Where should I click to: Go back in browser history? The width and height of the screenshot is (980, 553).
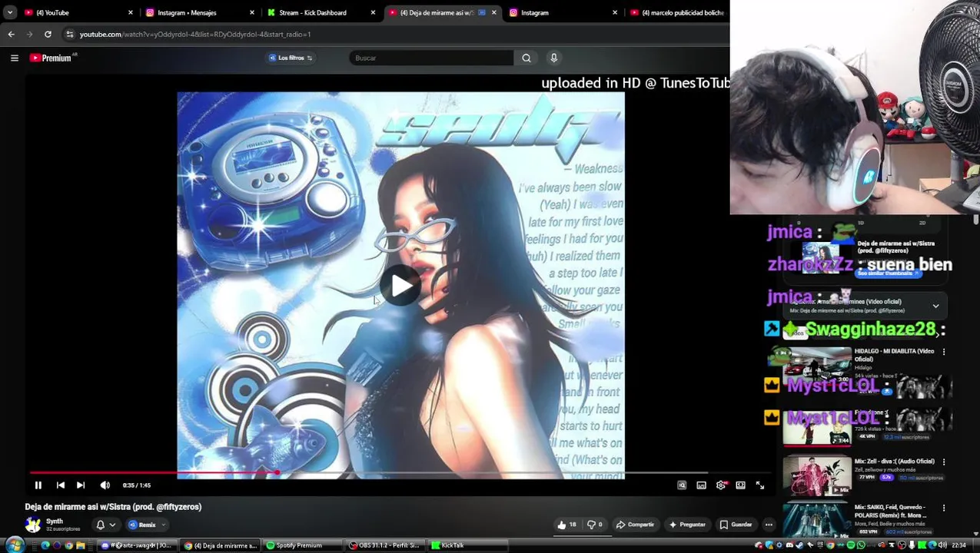tap(11, 34)
